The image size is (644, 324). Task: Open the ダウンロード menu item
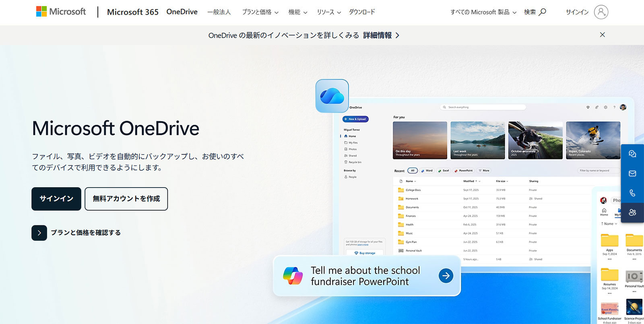[x=362, y=12]
